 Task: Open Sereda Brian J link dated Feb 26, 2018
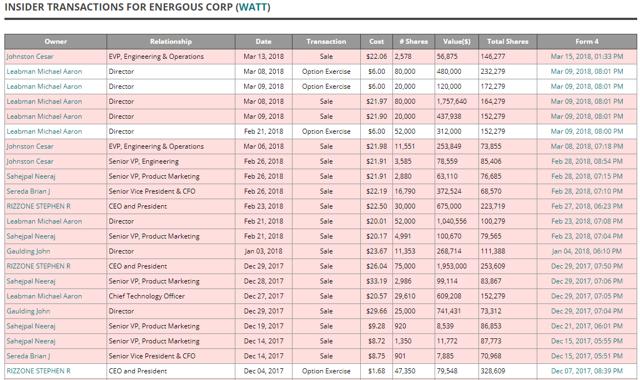click(28, 191)
